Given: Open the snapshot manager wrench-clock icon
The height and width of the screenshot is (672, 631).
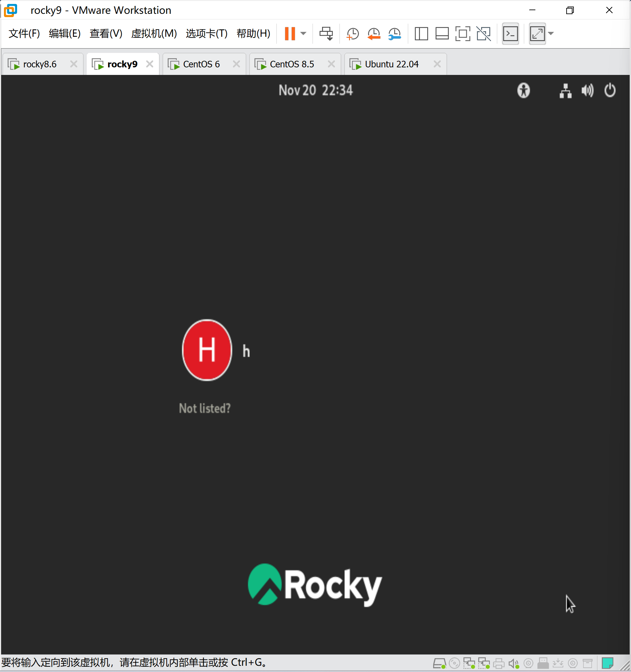Looking at the screenshot, I should click(x=394, y=34).
